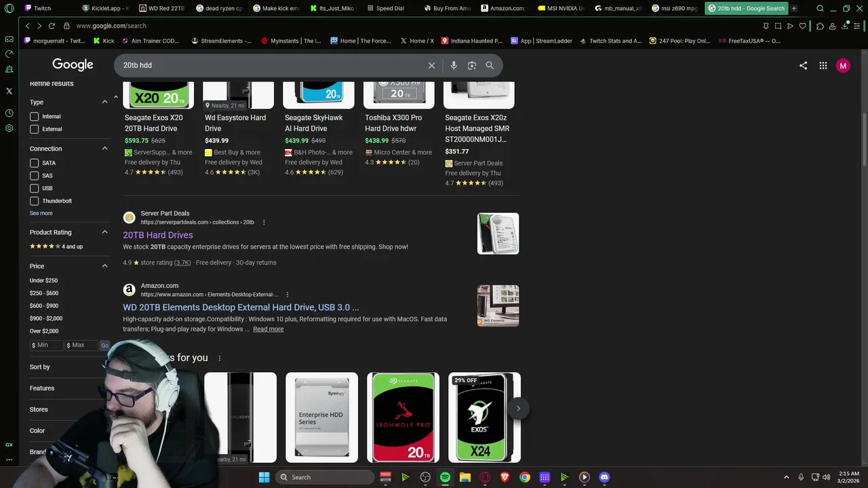Switch to the msi z690 mpg tab

tap(674, 8)
